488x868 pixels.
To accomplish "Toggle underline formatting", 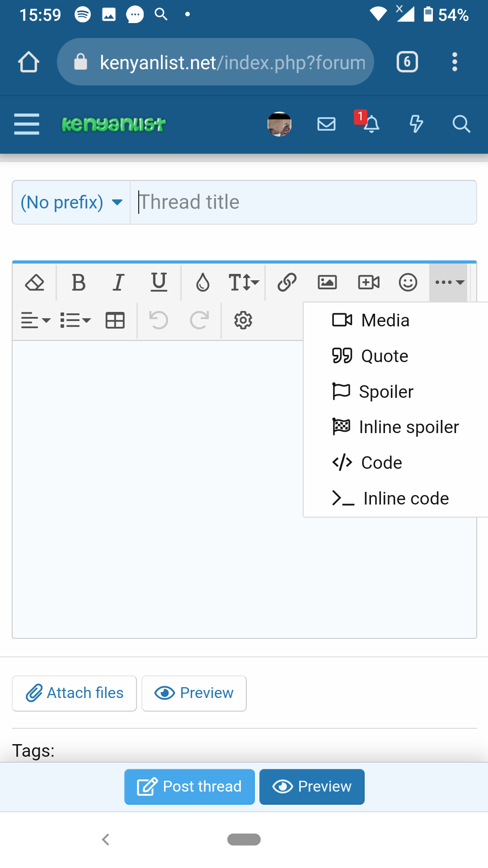I will 159,283.
